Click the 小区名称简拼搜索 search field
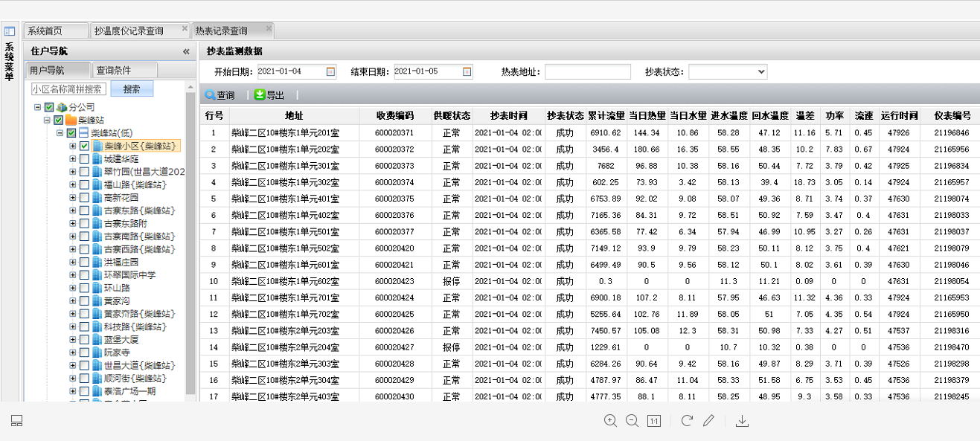The image size is (980, 441). pyautogui.click(x=68, y=88)
